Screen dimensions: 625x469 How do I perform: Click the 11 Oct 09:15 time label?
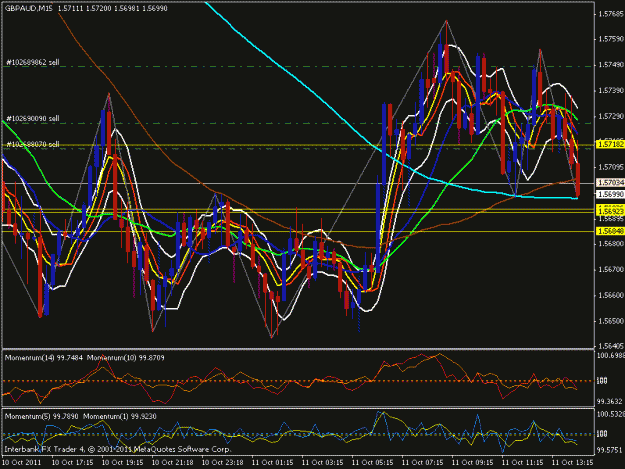coord(472,463)
